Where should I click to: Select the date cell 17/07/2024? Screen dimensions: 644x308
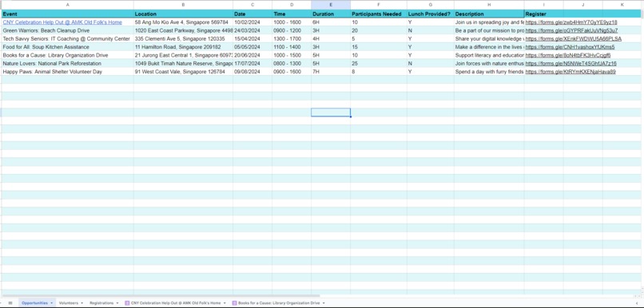coord(252,64)
